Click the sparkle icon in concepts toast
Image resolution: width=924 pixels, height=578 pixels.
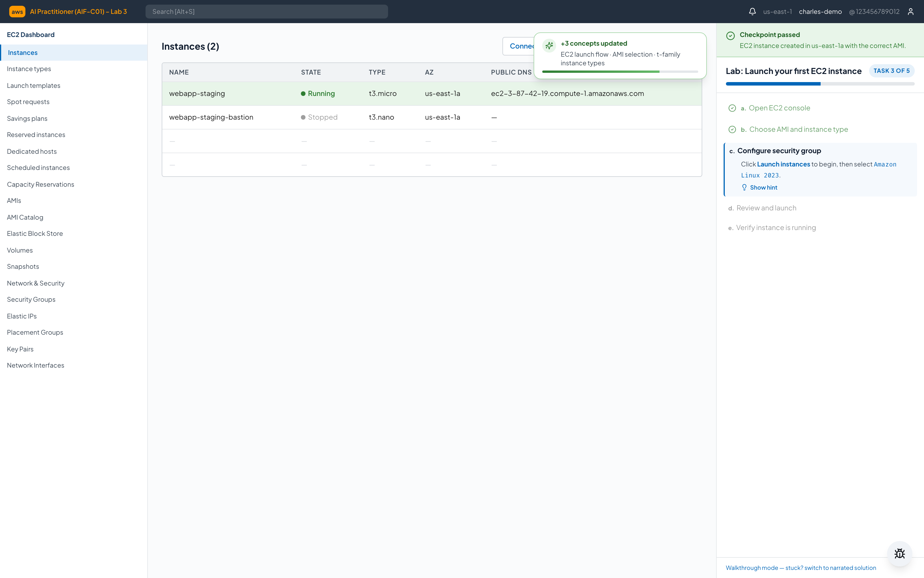(549, 46)
